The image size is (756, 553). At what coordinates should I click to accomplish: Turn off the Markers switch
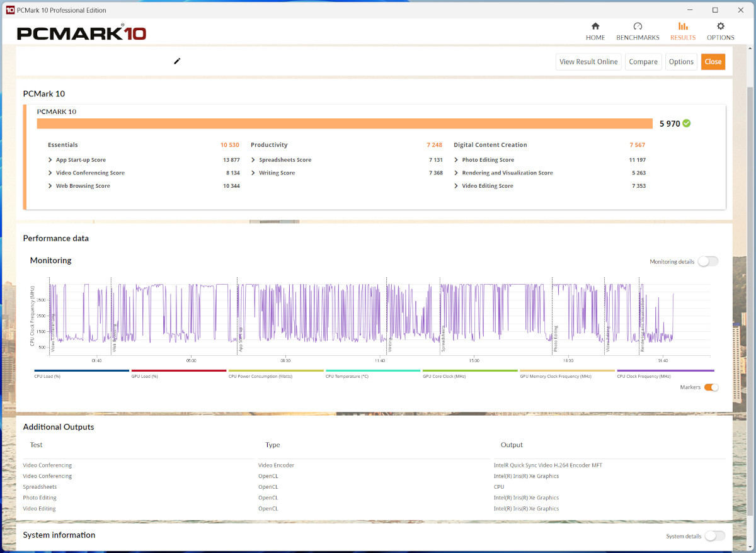click(x=711, y=387)
